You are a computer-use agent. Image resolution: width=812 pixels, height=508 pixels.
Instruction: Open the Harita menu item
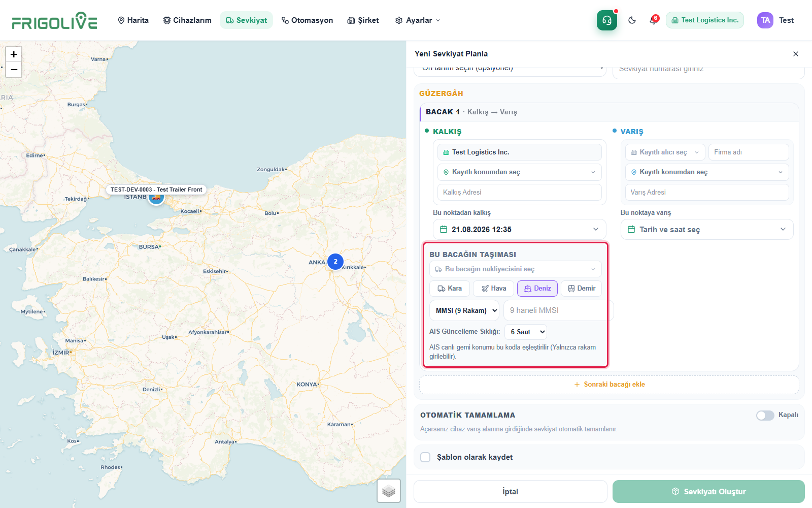click(x=133, y=20)
